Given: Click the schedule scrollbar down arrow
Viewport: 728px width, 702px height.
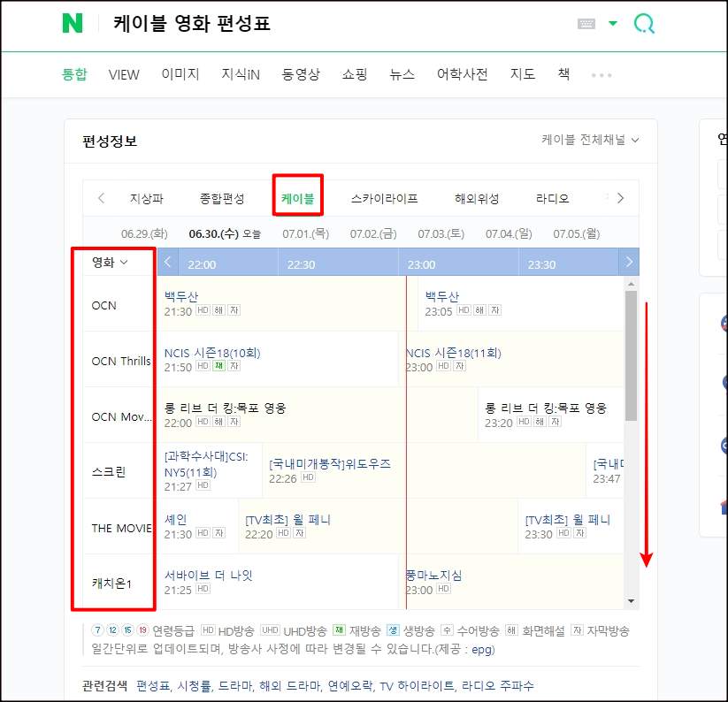Looking at the screenshot, I should tap(631, 601).
